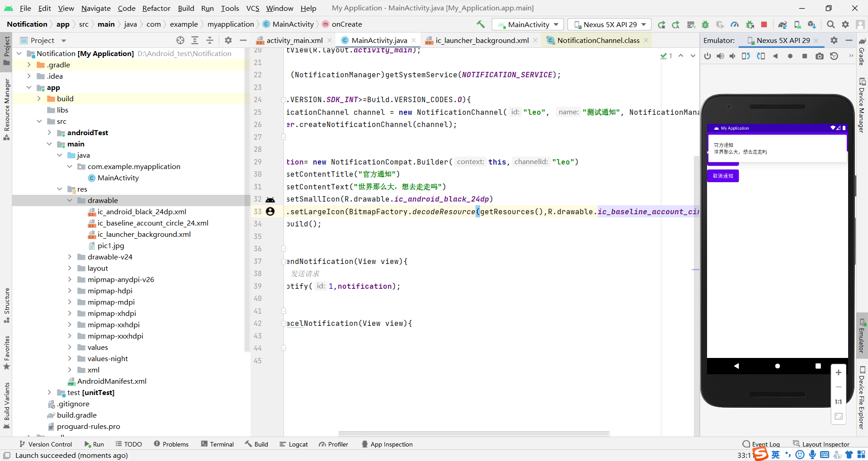Click the 1:1 zoom control on the emulator

(x=839, y=402)
